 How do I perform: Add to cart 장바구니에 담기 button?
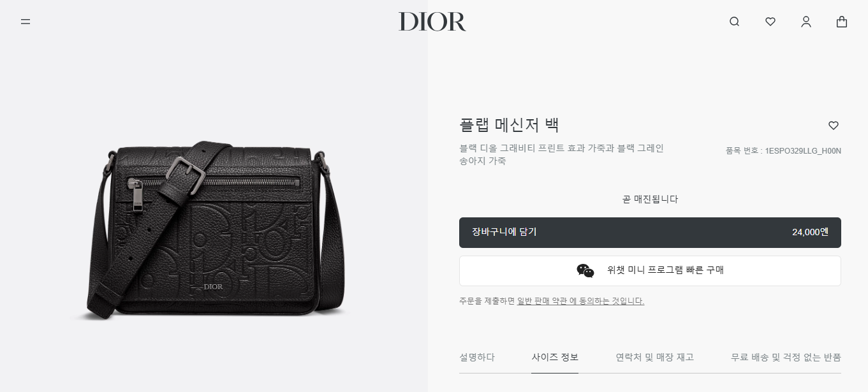pyautogui.click(x=650, y=233)
